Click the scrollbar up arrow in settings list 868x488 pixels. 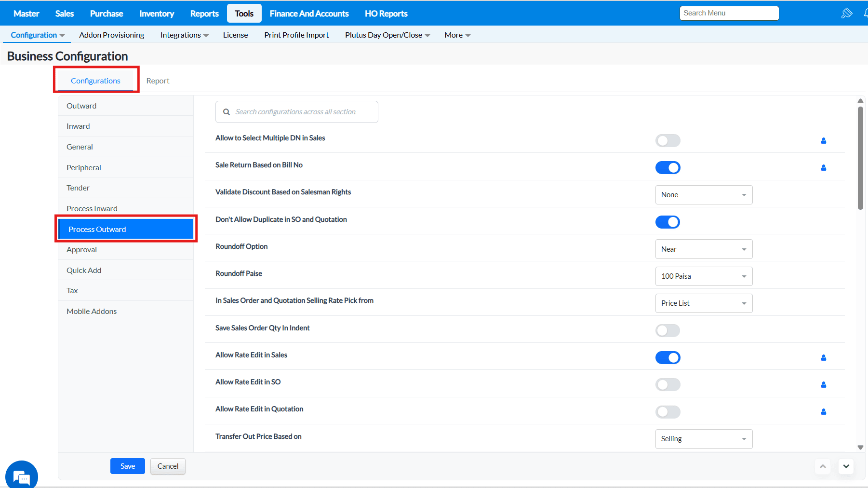pyautogui.click(x=860, y=101)
